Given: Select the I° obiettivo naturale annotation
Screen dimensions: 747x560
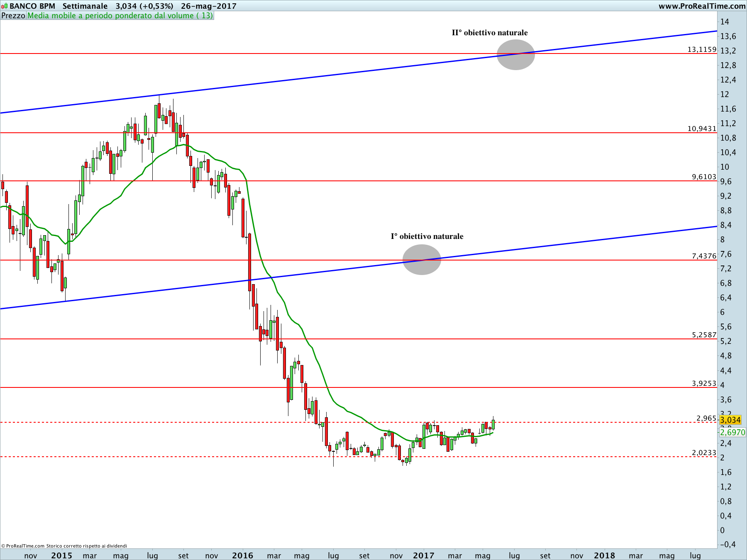Looking at the screenshot, I should coord(427,236).
